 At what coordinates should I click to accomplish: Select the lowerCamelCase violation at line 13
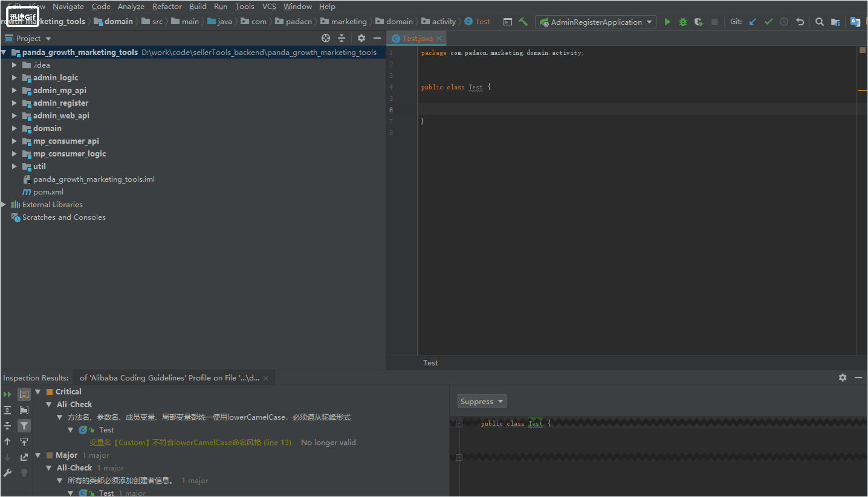pos(190,443)
